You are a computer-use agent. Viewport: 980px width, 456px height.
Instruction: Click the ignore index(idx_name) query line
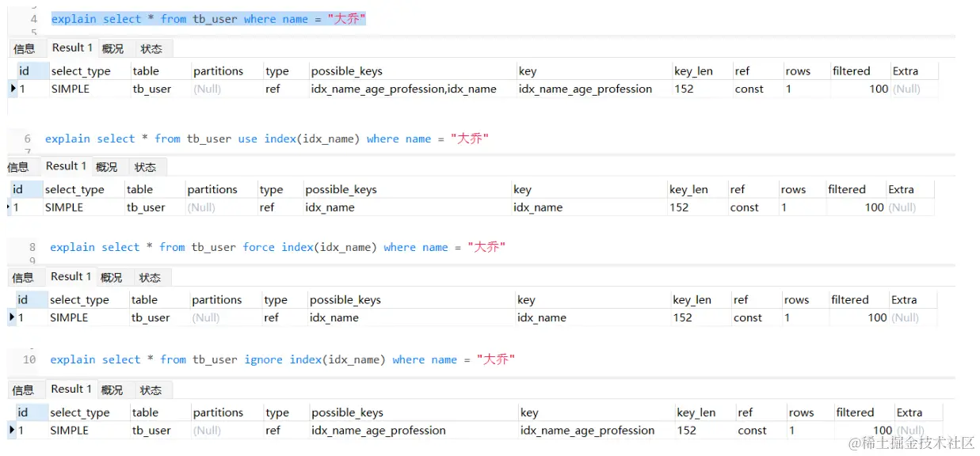tap(282, 359)
